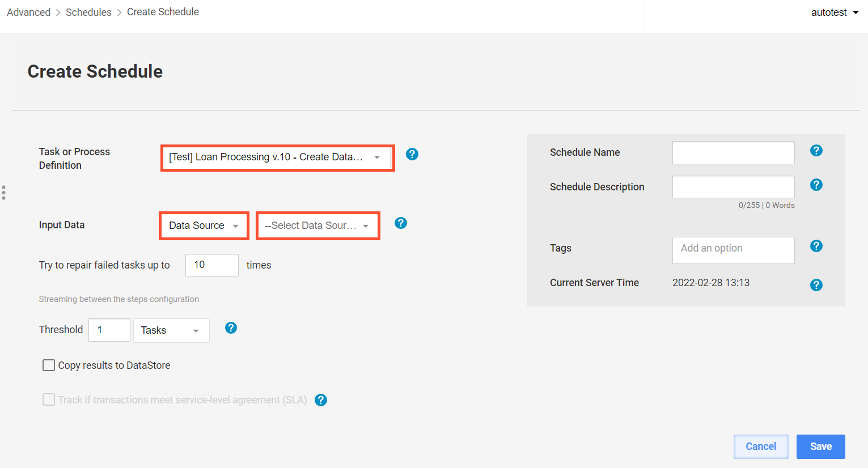Click help icon beside Current Server Time
868x468 pixels.
pyautogui.click(x=816, y=285)
